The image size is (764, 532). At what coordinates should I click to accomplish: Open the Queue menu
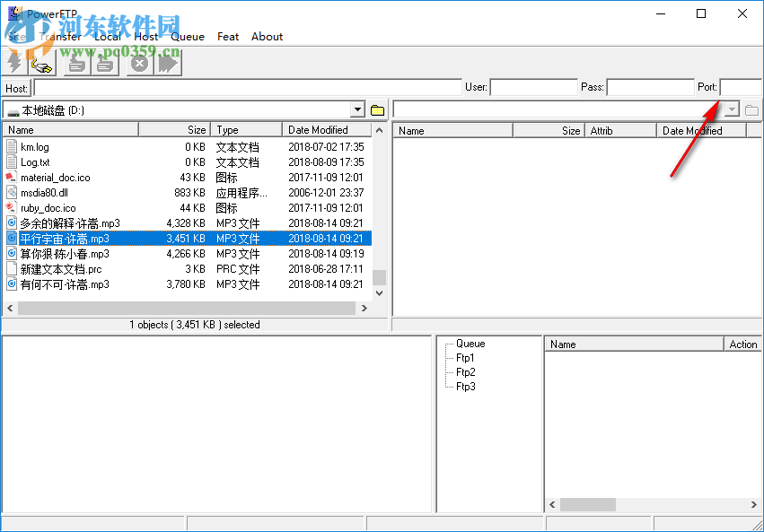coord(188,37)
